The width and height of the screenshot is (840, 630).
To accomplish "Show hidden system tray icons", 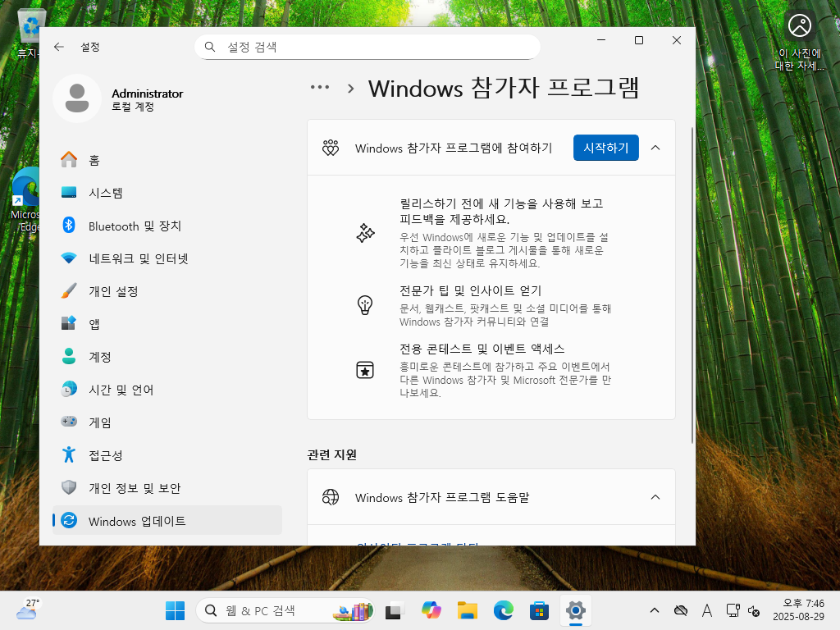I will [655, 610].
